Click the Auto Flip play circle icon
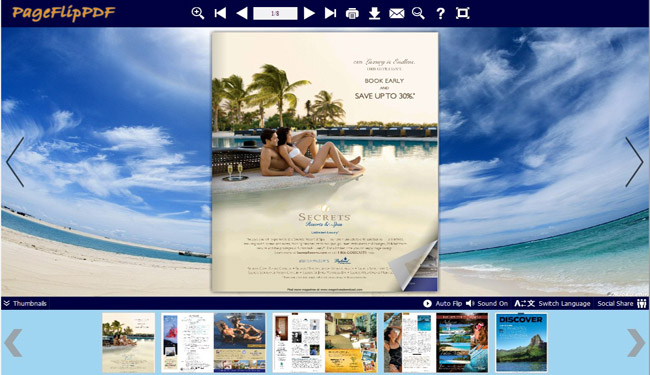Screen dimensions: 650x375 [427, 303]
